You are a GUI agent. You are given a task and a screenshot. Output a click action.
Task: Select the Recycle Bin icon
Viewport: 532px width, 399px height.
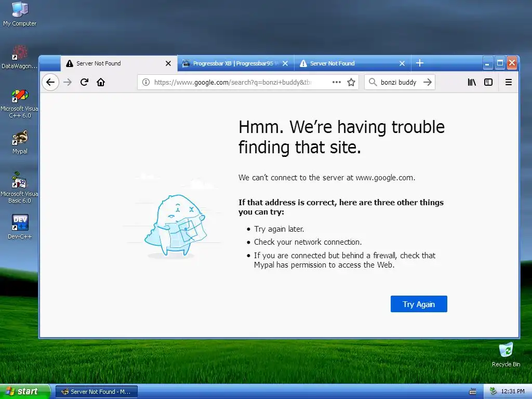(x=506, y=355)
